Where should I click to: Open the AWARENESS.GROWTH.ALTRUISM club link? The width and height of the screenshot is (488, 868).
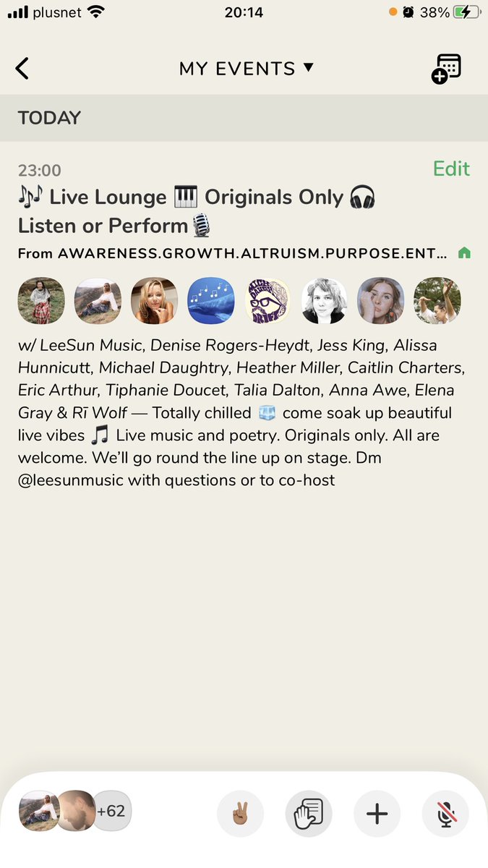pyautogui.click(x=232, y=253)
